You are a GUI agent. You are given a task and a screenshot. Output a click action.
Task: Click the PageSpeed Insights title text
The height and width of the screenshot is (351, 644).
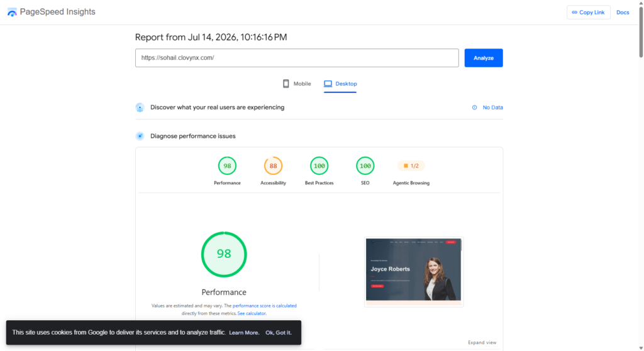[57, 12]
